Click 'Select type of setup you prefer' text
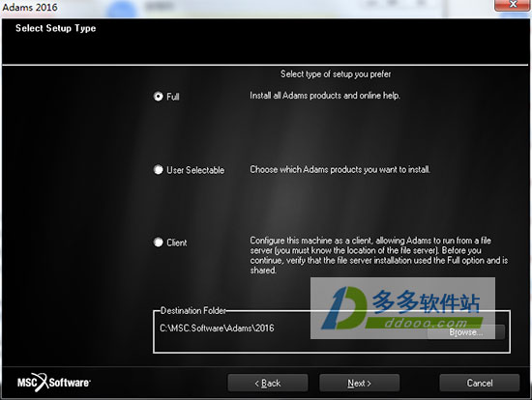 tap(336, 73)
